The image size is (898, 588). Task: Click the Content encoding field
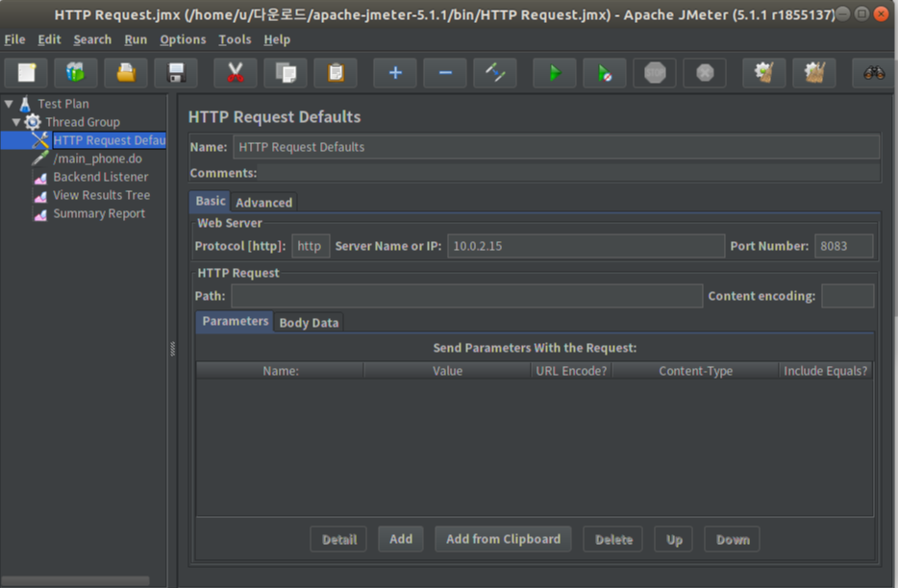coord(848,296)
